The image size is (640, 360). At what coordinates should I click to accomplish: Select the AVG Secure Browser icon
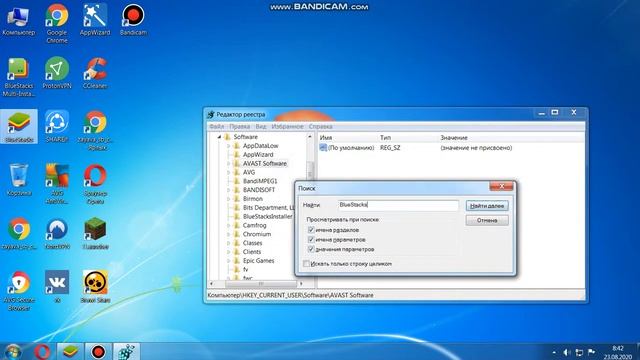point(19,291)
